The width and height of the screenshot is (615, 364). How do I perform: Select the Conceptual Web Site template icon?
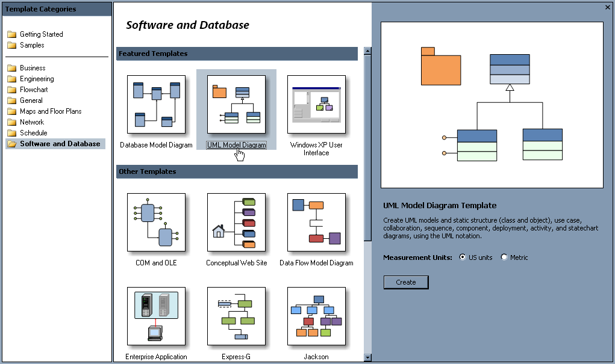click(x=236, y=222)
